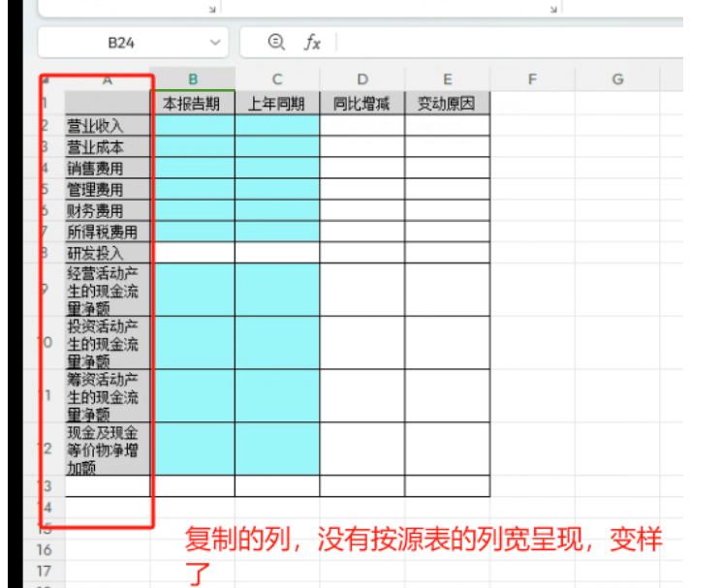Click cyan cell B2 beside 营业收入
This screenshot has width=721, height=588.
[193, 125]
